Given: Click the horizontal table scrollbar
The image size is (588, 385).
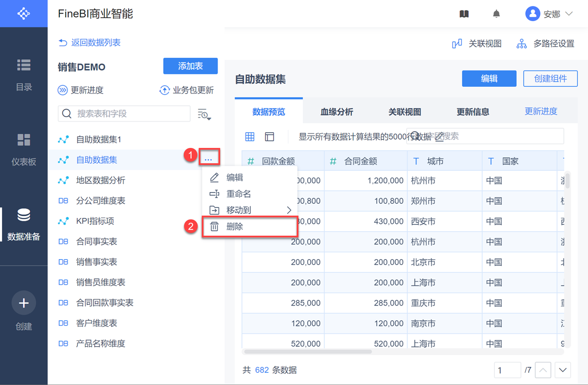Looking at the screenshot, I should coord(308,351).
